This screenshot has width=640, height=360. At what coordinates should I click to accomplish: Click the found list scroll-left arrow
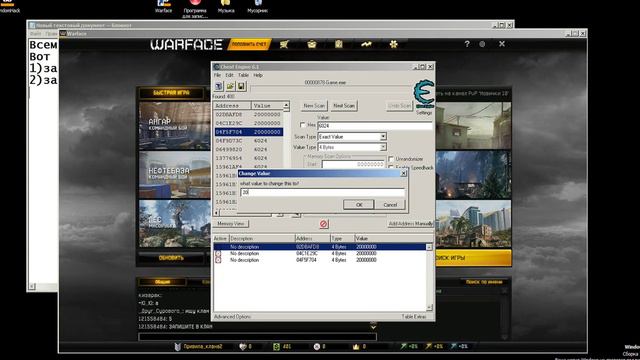coord(216,213)
